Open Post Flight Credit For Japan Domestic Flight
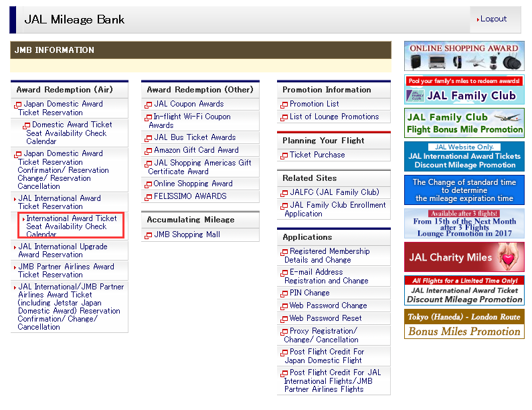 tap(325, 356)
